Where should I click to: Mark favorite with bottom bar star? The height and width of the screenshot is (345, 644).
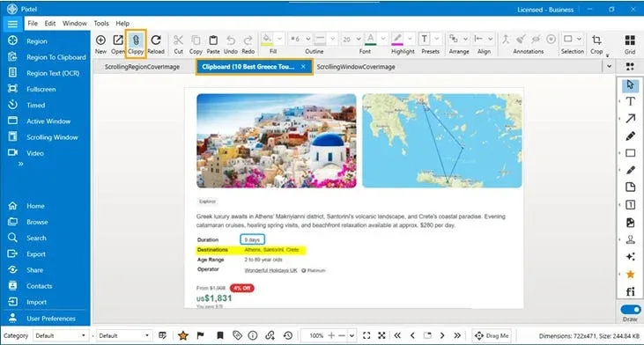coord(182,335)
